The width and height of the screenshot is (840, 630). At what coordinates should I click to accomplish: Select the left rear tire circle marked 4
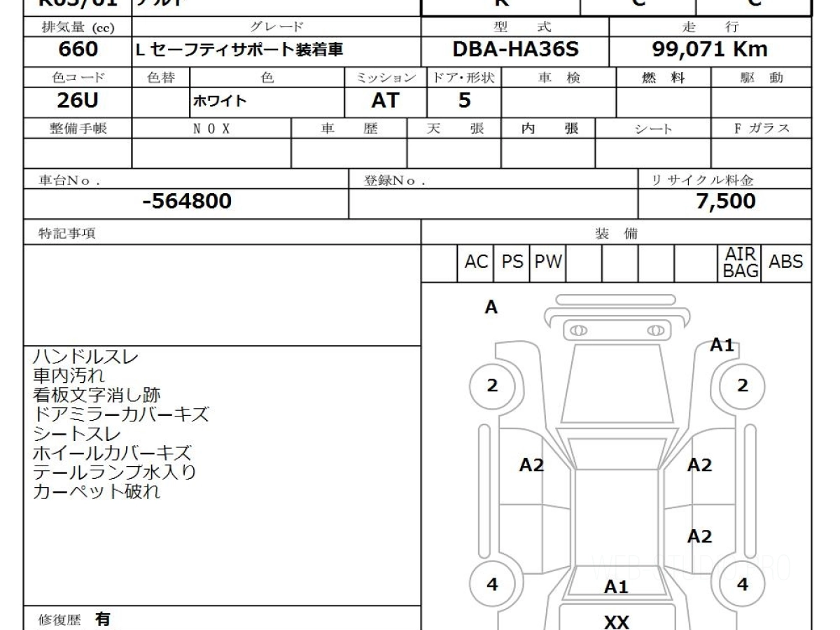pos(492,584)
